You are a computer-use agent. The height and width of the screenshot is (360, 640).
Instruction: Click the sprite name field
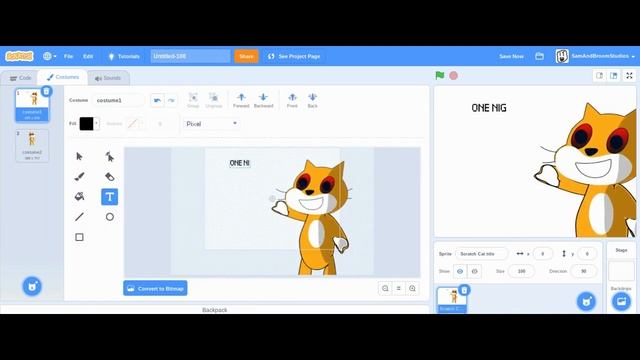pyautogui.click(x=482, y=254)
